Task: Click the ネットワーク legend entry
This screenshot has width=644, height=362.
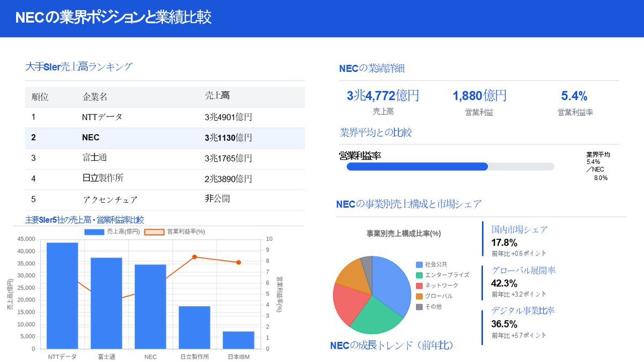Action: (437, 286)
